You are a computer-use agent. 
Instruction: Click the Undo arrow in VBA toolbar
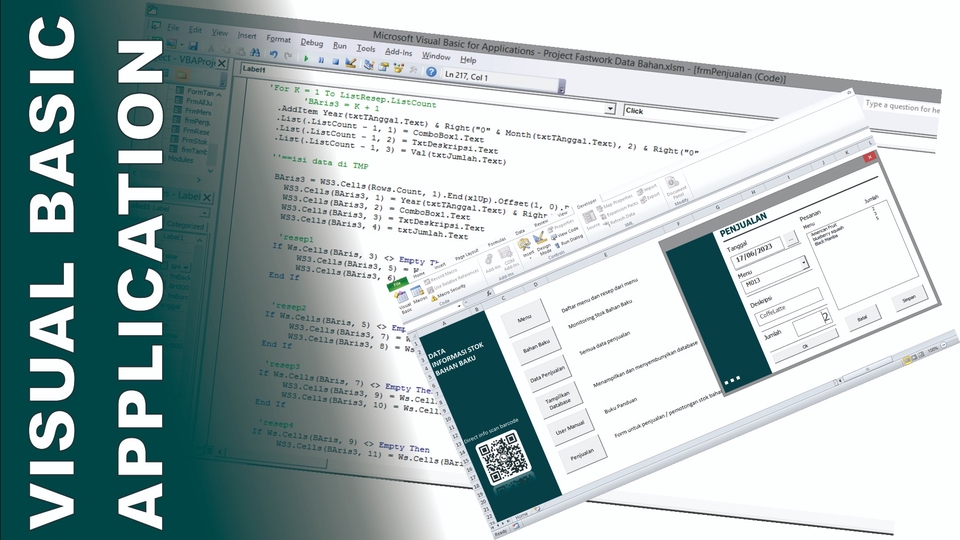(x=273, y=54)
